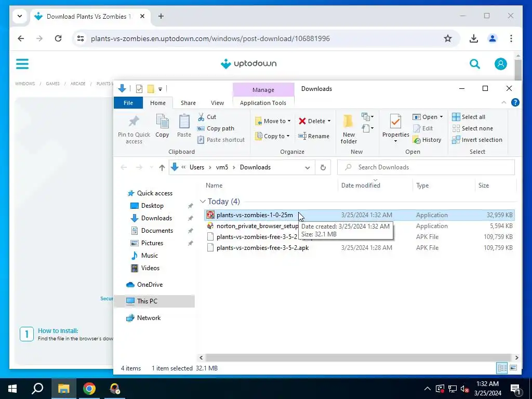Go up one folder level arrow
This screenshot has height=399, width=532.
pyautogui.click(x=162, y=168)
